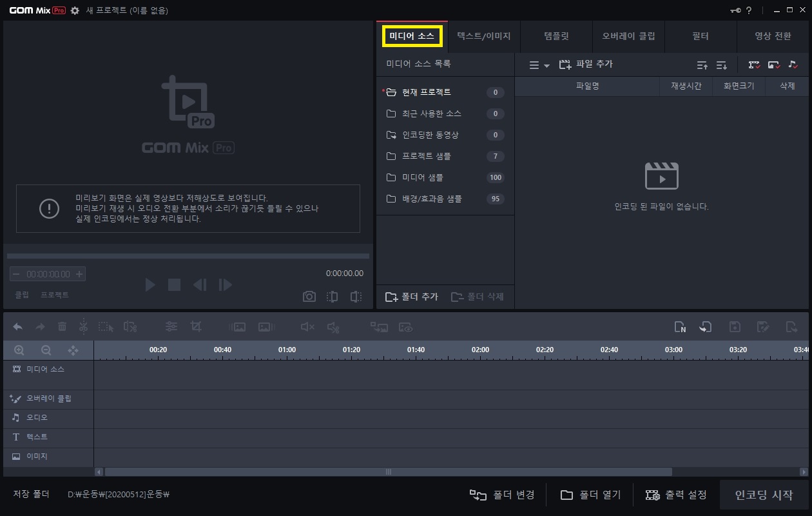Screen dimensions: 812x516
Task: Capture a snapshot with the camera icon
Action: (x=309, y=297)
